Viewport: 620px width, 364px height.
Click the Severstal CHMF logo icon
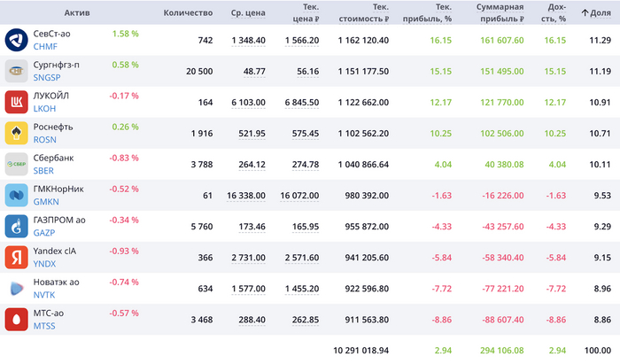(x=18, y=40)
